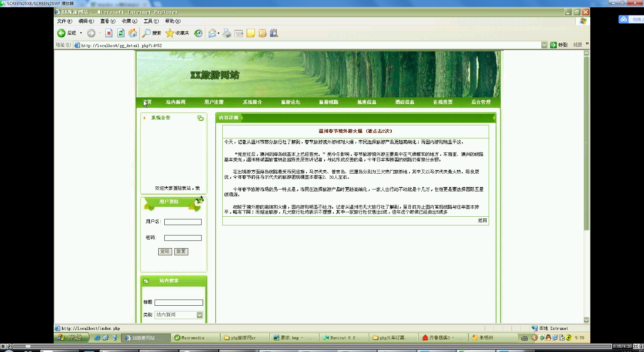The width and height of the screenshot is (644, 352).
Task: Click the Home icon in toolbar
Action: 133,33
